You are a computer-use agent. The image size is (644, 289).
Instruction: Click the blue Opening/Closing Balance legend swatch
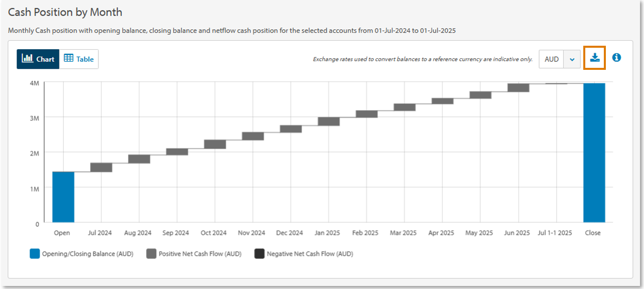pos(34,254)
